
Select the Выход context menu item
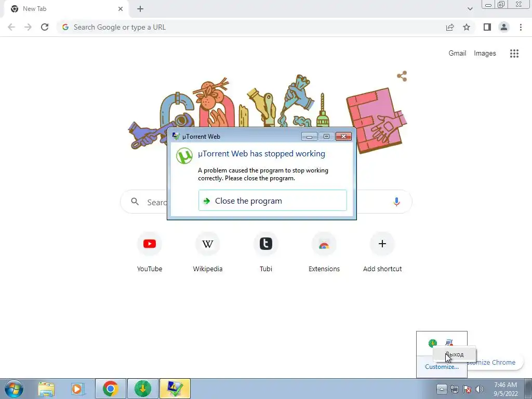(x=455, y=354)
